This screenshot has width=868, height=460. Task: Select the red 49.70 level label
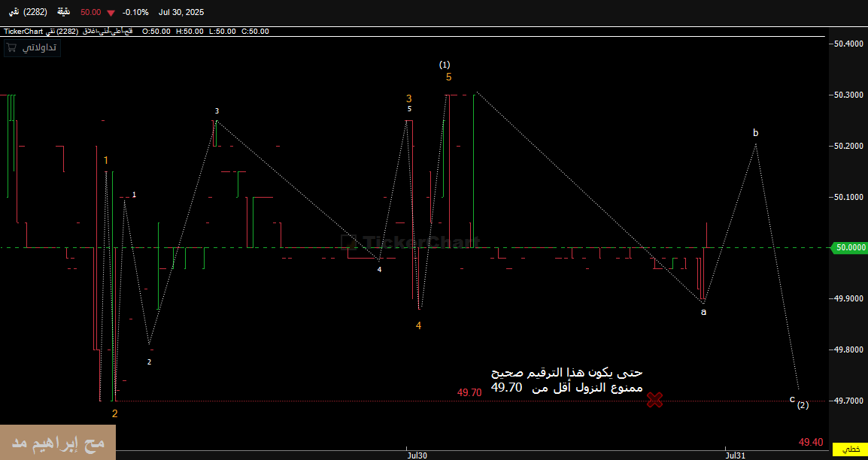tap(469, 392)
